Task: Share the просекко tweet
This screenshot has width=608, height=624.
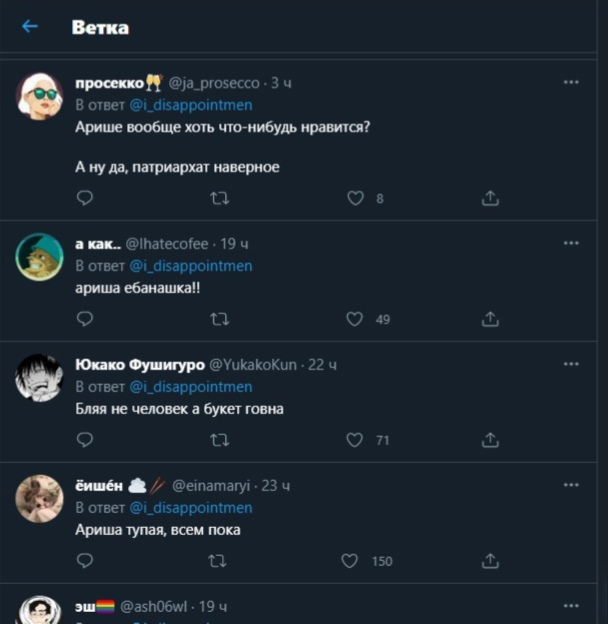Action: [x=490, y=198]
